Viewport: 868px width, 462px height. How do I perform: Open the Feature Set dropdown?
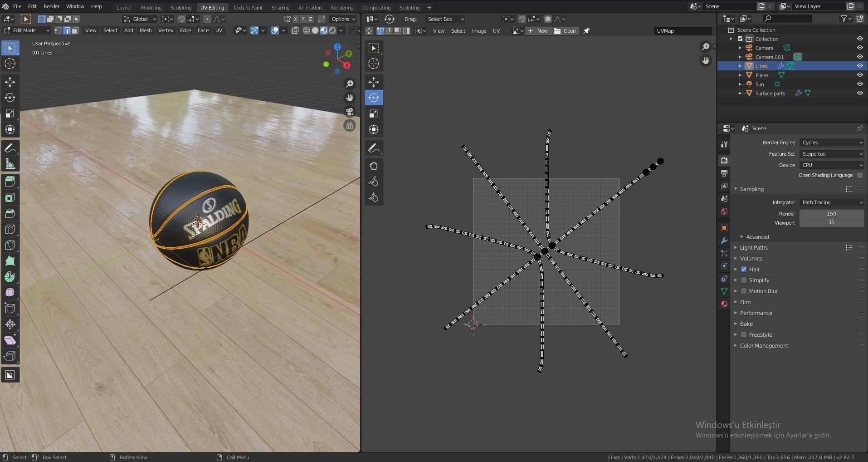[831, 154]
